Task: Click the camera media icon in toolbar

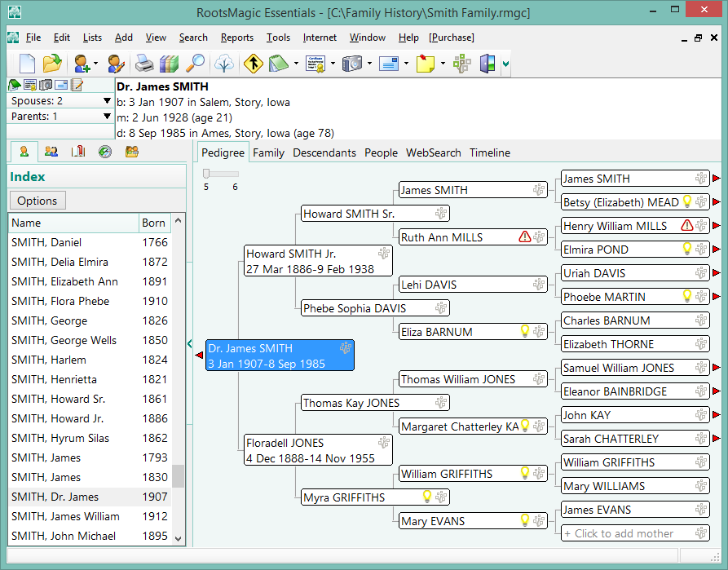Action: 352,64
